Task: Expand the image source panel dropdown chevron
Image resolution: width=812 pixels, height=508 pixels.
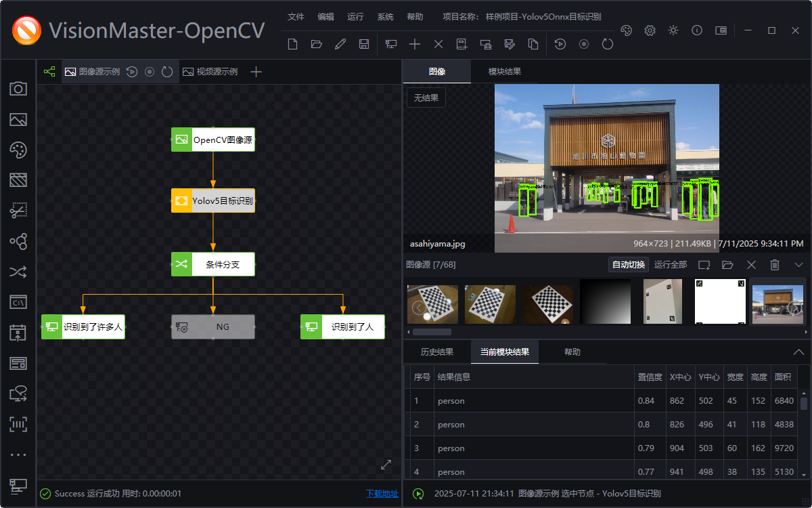Action: pos(800,264)
